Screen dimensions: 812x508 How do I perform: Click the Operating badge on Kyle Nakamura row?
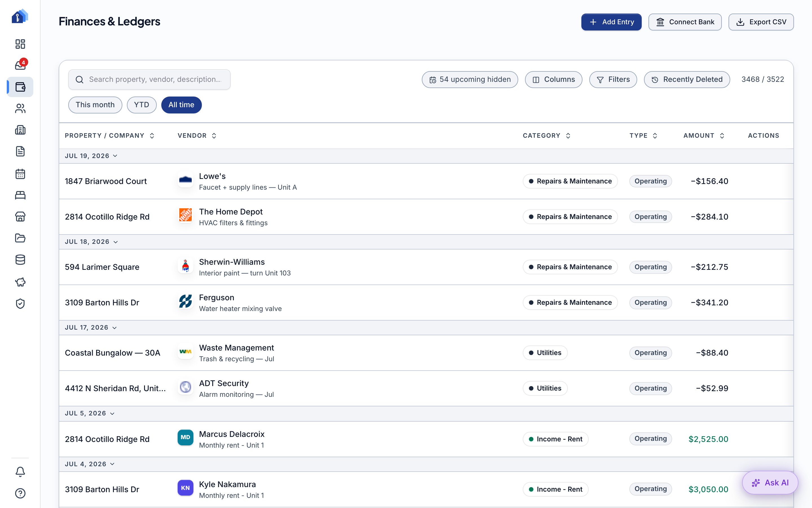[x=650, y=489]
